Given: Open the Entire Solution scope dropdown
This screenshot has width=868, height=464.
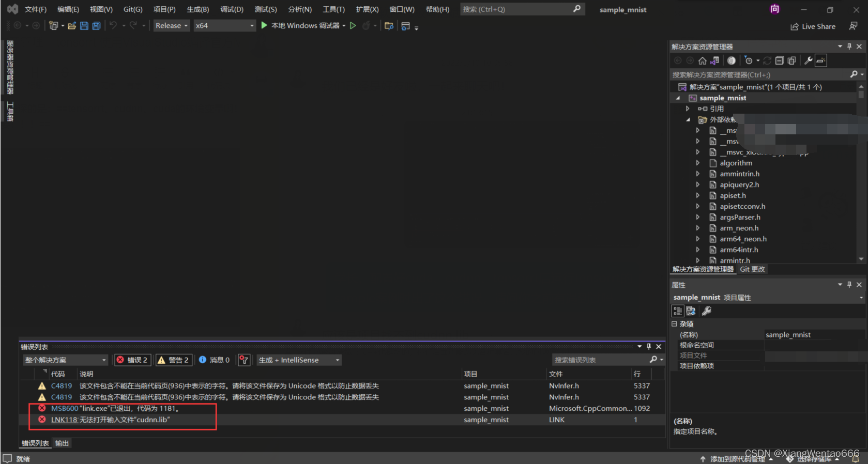Looking at the screenshot, I should (65, 360).
